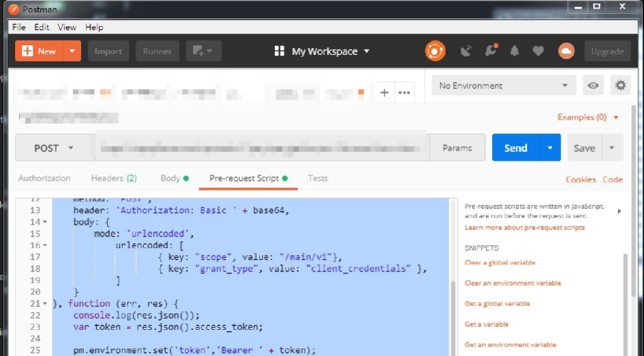Expand the POST method dropdown
The image size is (644, 356).
click(x=54, y=148)
